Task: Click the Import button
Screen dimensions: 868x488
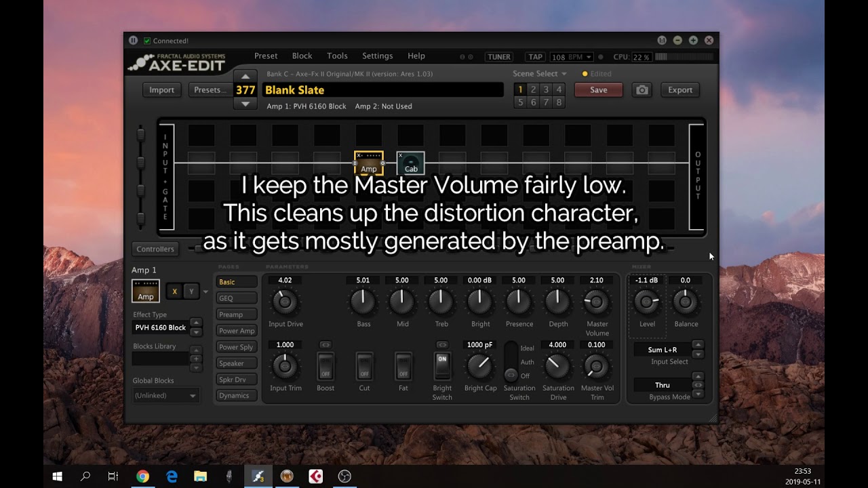Action: point(161,90)
